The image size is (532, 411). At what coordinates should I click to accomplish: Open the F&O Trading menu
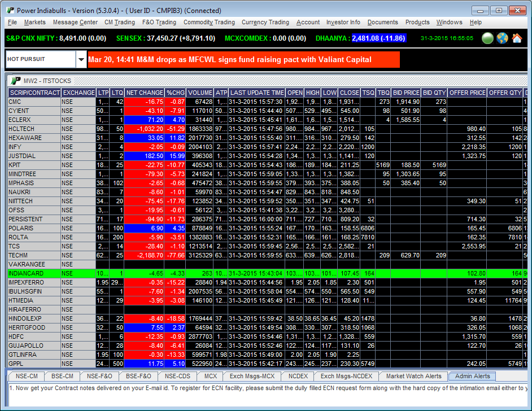(159, 23)
